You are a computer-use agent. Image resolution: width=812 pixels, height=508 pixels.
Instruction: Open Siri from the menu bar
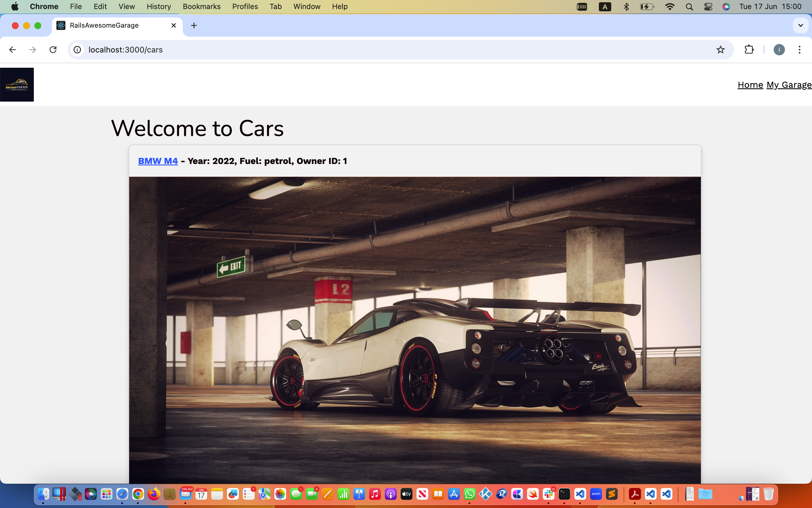(726, 7)
